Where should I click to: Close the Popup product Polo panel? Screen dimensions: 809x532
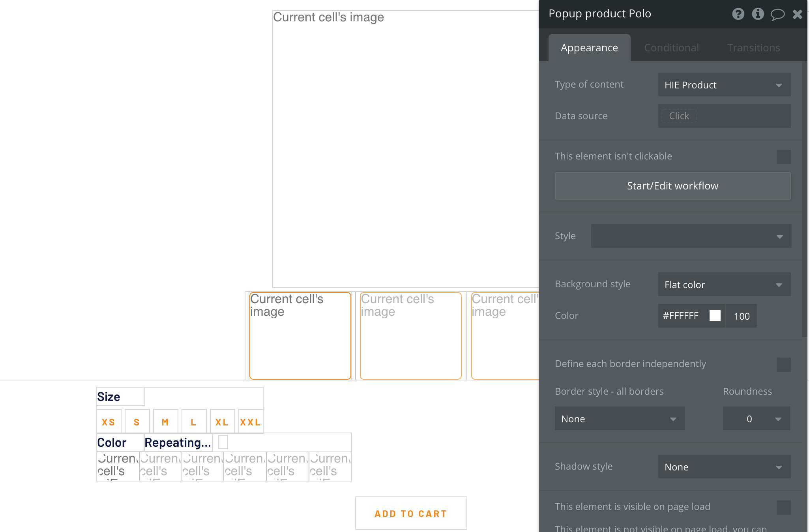pyautogui.click(x=797, y=15)
